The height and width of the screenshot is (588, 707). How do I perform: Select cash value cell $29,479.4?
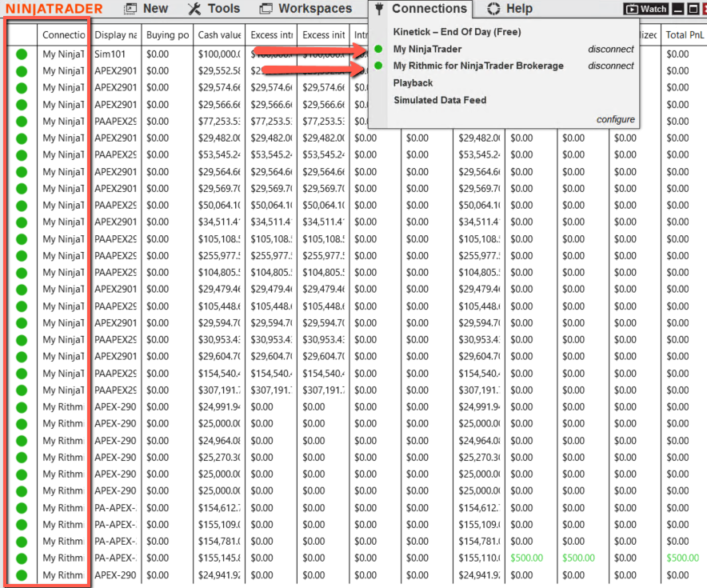219,289
